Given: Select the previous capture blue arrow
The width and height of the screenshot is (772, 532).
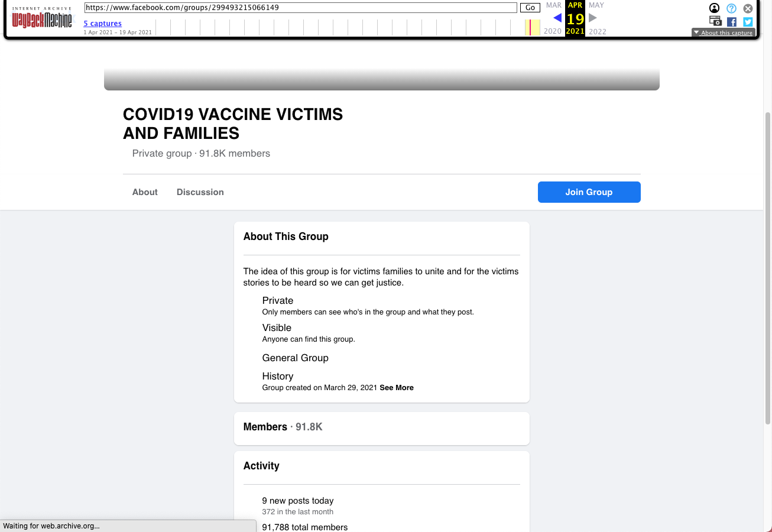Looking at the screenshot, I should point(557,17).
